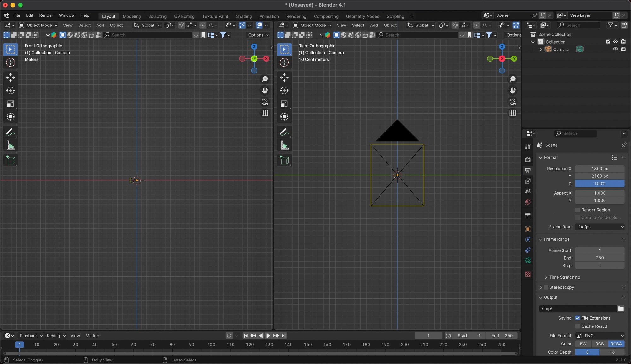Disable Camera in renders via camera icon
The width and height of the screenshot is (631, 364).
(x=623, y=49)
